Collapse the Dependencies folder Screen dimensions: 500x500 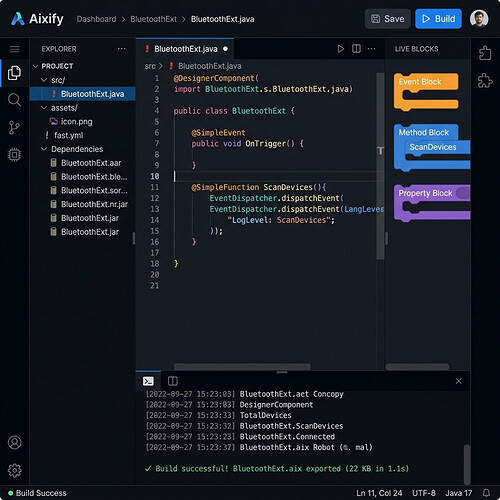(44, 149)
